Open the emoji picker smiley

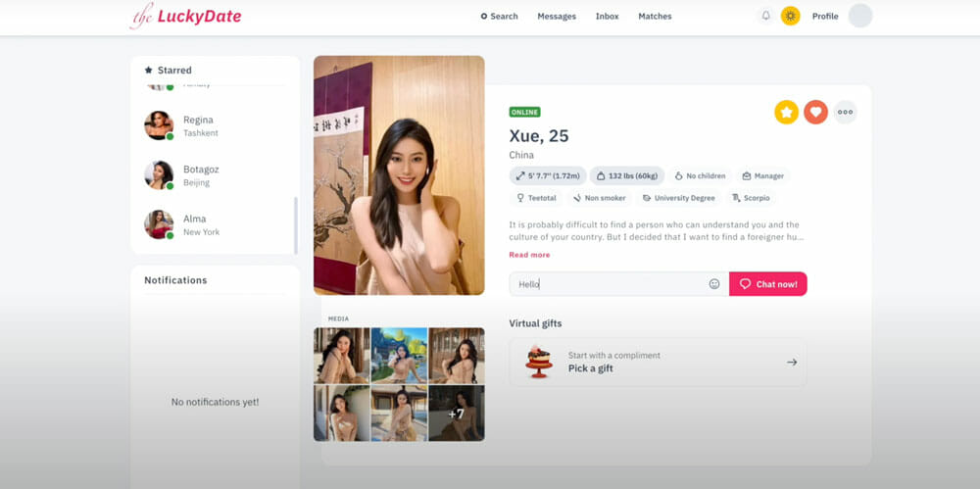pyautogui.click(x=714, y=284)
